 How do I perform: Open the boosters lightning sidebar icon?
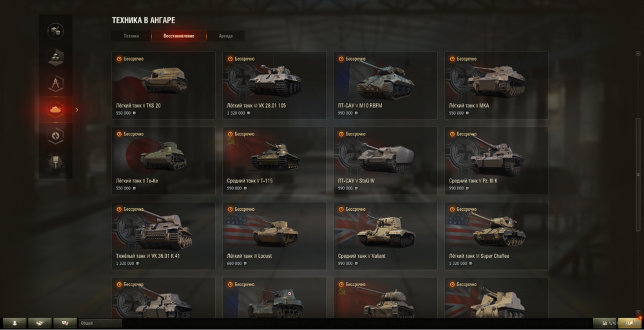coord(55,137)
